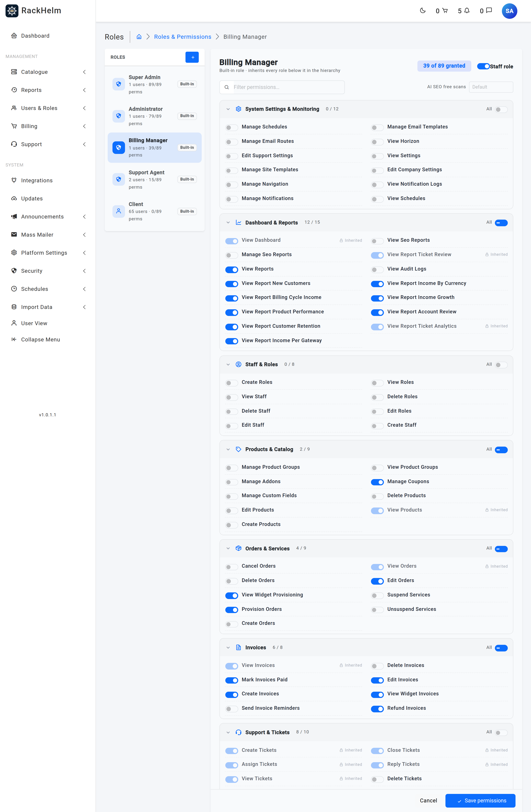The image size is (531, 812).
Task: Click Save permissions button
Action: (x=480, y=800)
